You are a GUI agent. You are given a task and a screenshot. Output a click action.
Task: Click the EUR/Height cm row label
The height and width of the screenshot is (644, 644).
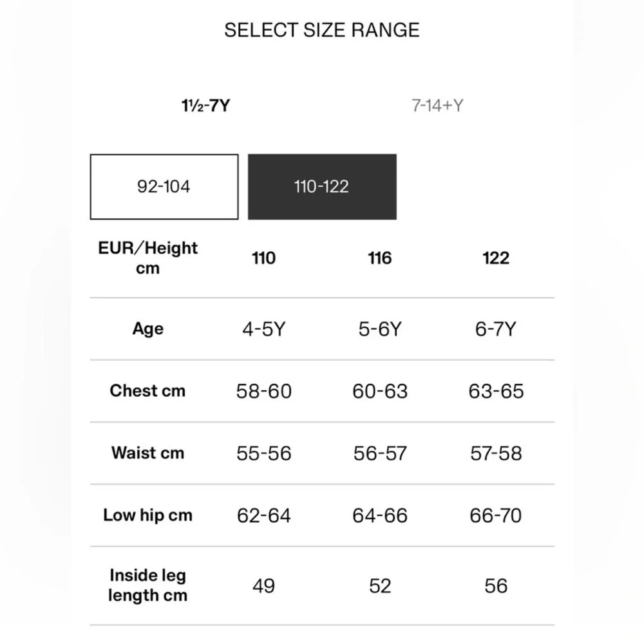(x=148, y=258)
